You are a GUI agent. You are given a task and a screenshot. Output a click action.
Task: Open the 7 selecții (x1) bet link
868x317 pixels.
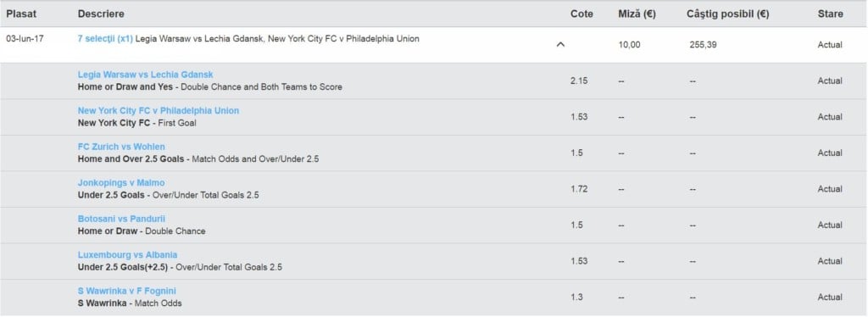click(105, 39)
